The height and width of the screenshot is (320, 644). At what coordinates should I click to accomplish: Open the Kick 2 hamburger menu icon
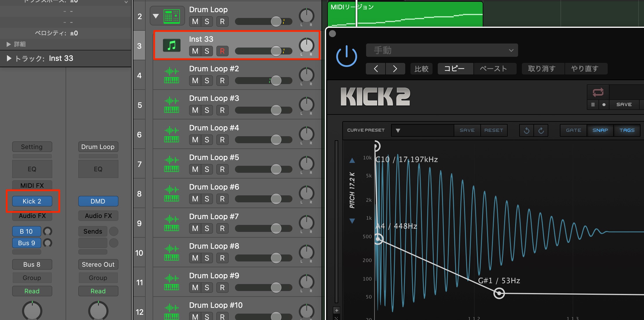[593, 105]
